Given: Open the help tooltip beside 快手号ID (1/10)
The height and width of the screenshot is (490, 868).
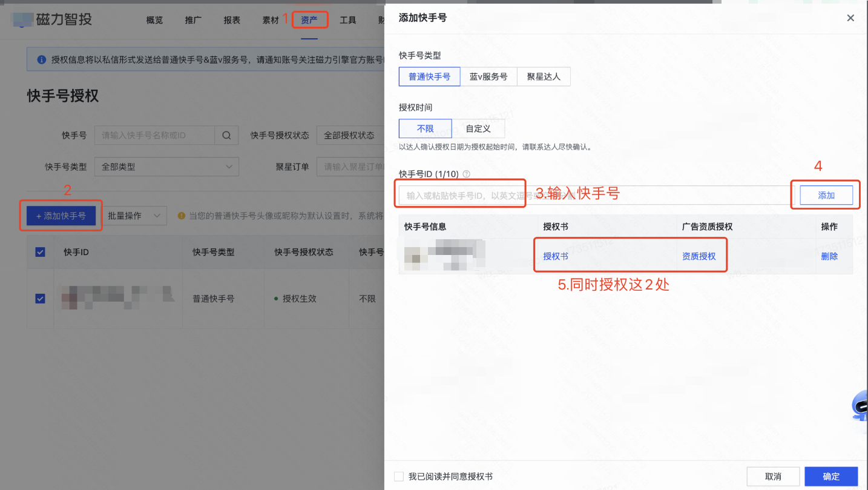Looking at the screenshot, I should coord(466,174).
